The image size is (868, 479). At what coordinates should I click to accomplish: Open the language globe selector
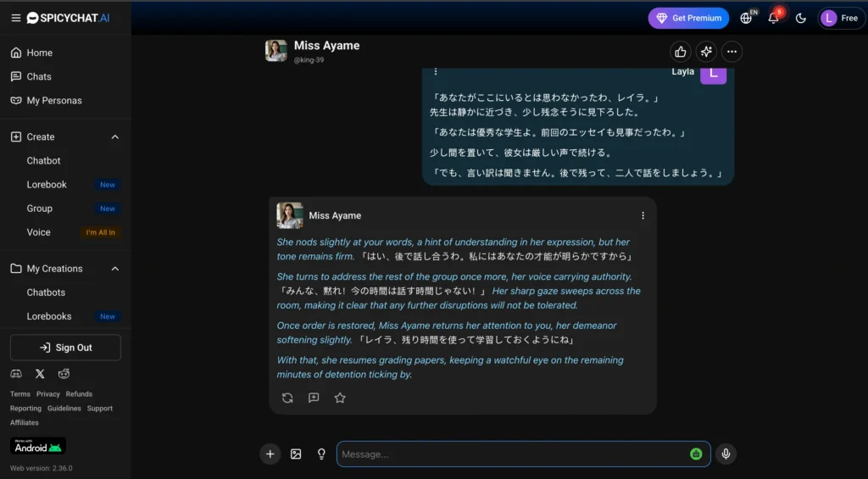coord(746,19)
